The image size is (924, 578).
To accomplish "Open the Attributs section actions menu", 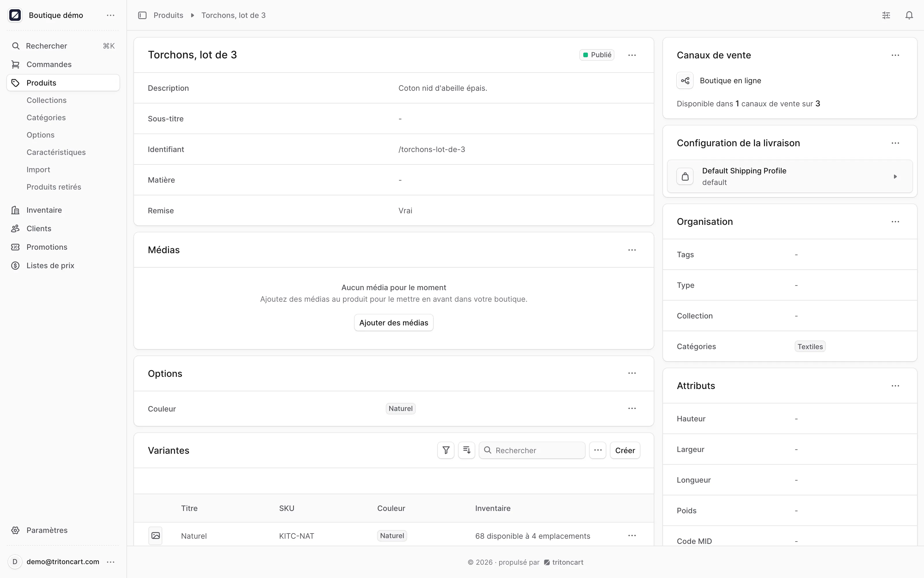I will (x=895, y=386).
